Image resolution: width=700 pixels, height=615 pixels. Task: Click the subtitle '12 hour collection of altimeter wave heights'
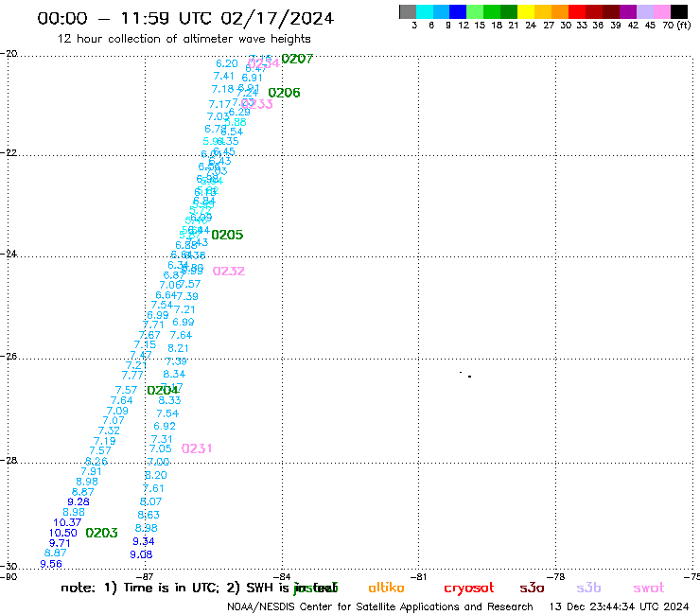184,40
